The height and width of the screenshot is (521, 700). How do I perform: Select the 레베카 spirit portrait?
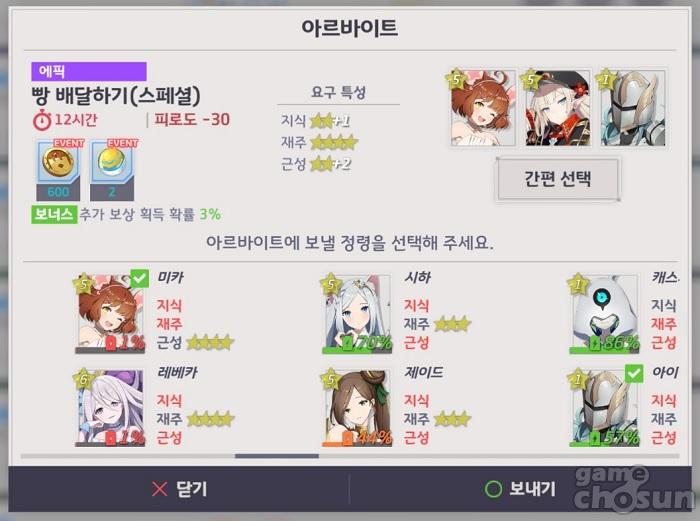pos(110,408)
